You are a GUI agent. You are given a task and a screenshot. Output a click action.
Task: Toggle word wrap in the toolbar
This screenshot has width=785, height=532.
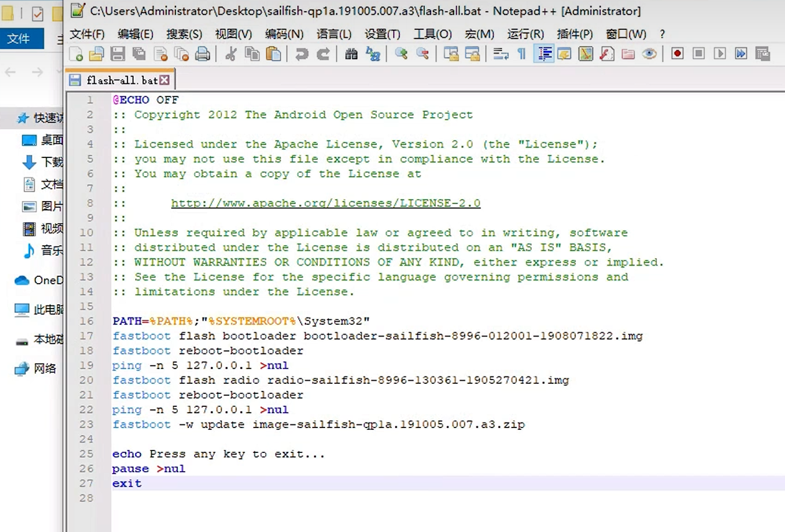[501, 54]
